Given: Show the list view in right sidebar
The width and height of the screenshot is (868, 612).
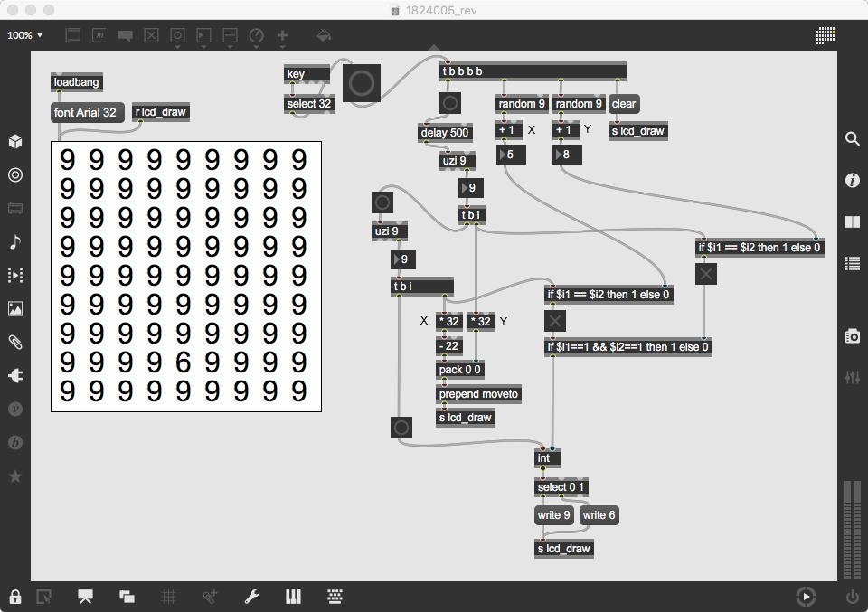Looking at the screenshot, I should [853, 263].
